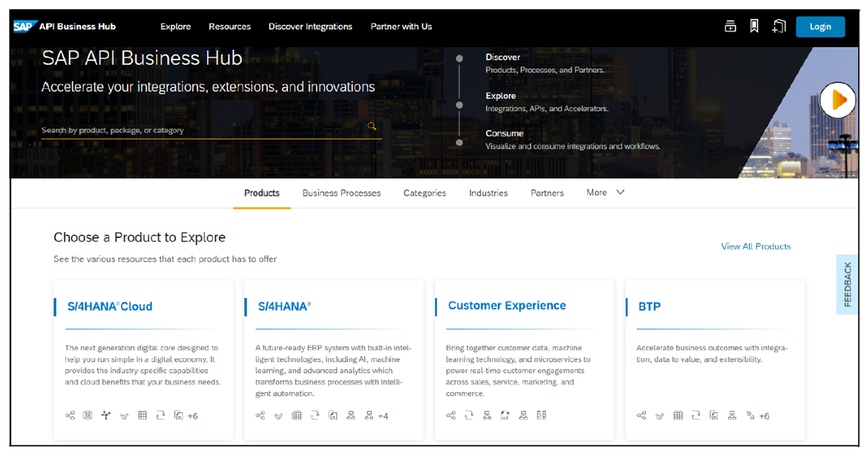Open the FEEDBACK side tab

point(847,284)
